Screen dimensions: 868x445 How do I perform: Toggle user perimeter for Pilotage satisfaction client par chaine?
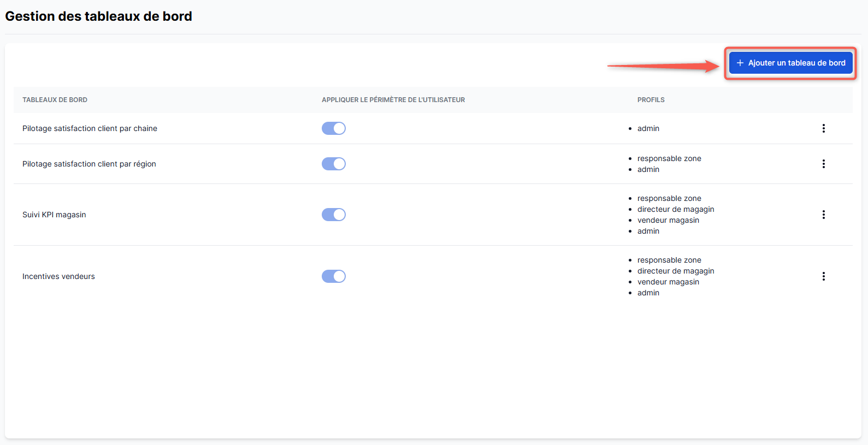334,128
